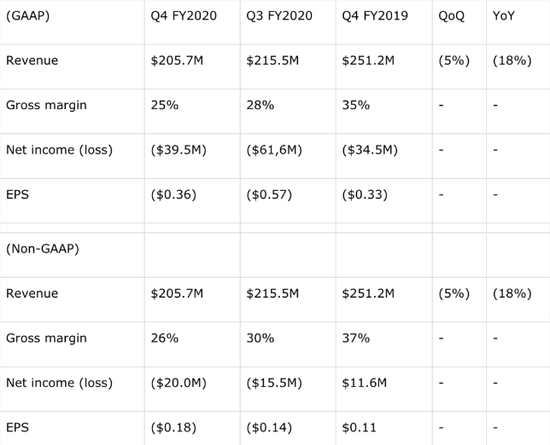The image size is (550, 445).
Task: Click the Q4 FY2020 column header
Action: pyautogui.click(x=184, y=16)
